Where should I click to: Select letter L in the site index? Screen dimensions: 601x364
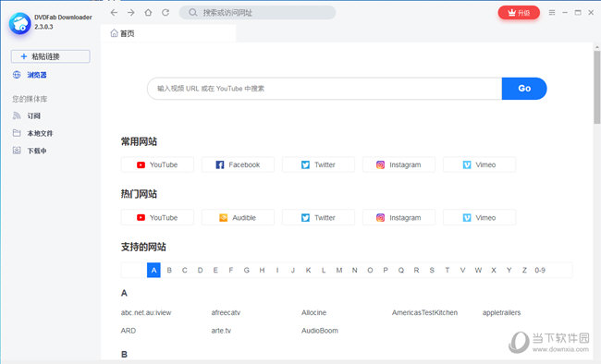tap(324, 270)
